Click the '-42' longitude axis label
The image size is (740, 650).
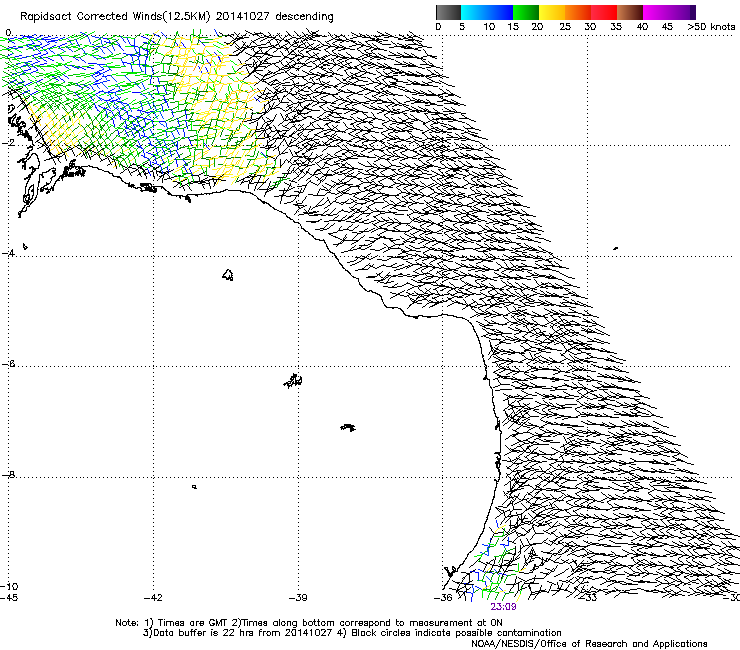[x=153, y=598]
